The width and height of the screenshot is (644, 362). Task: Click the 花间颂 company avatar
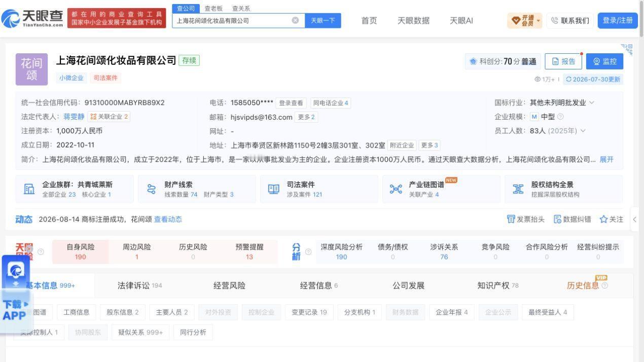[x=31, y=69]
